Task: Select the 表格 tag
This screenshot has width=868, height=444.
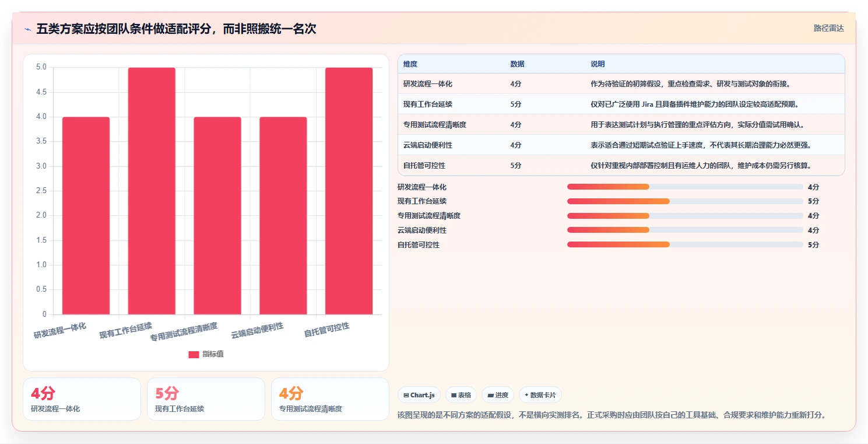Action: pos(461,395)
